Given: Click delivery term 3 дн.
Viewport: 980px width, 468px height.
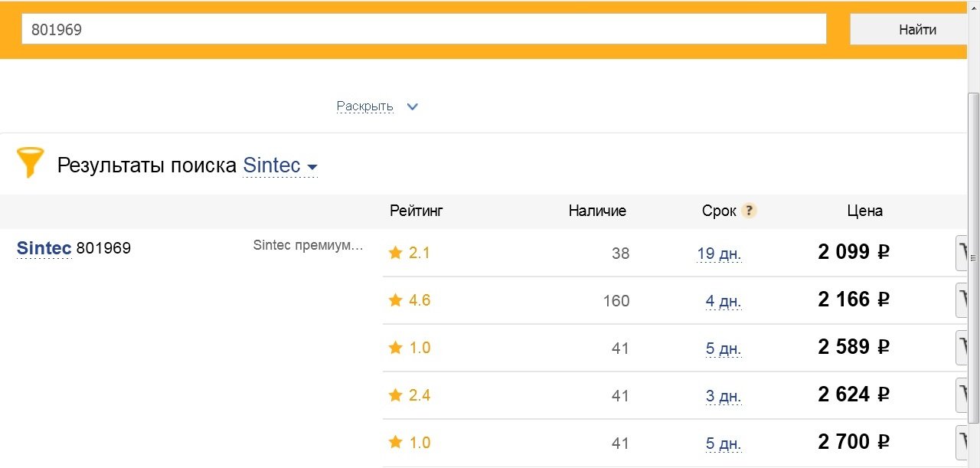Looking at the screenshot, I should click(x=724, y=396).
